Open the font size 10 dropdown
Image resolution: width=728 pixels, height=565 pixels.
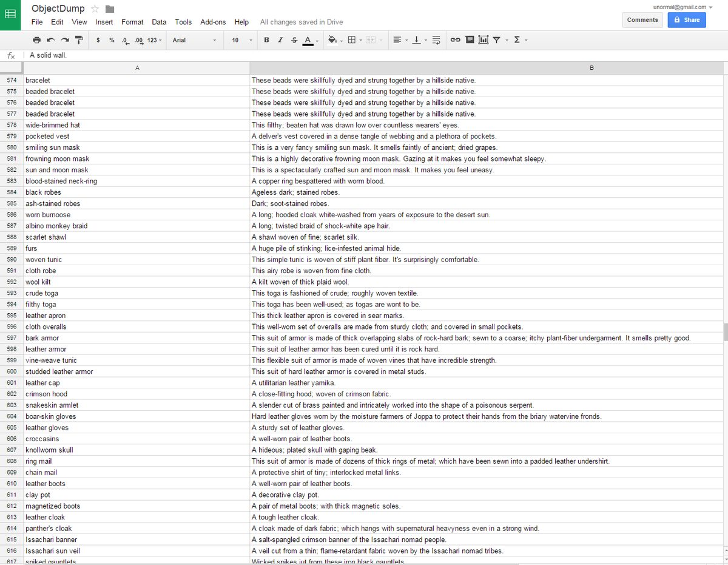pyautogui.click(x=241, y=40)
